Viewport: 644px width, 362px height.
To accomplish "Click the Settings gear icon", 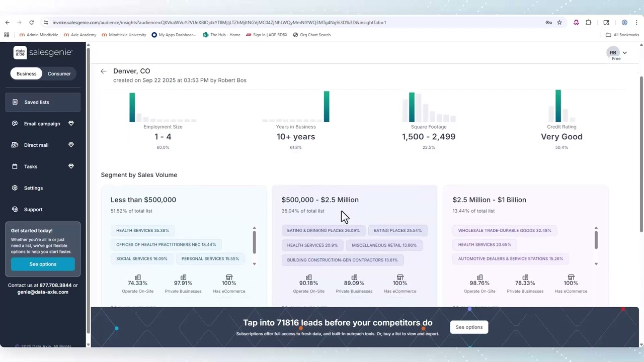I will [x=15, y=188].
